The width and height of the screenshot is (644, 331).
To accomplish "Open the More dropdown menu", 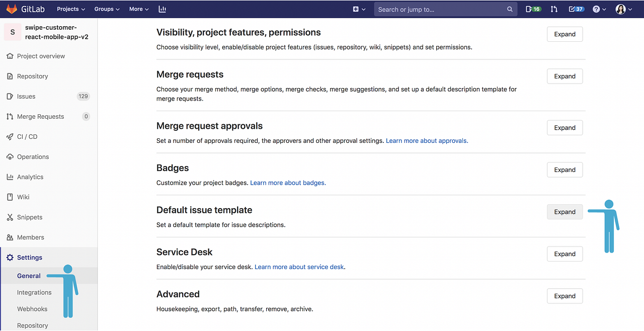I will pos(139,9).
